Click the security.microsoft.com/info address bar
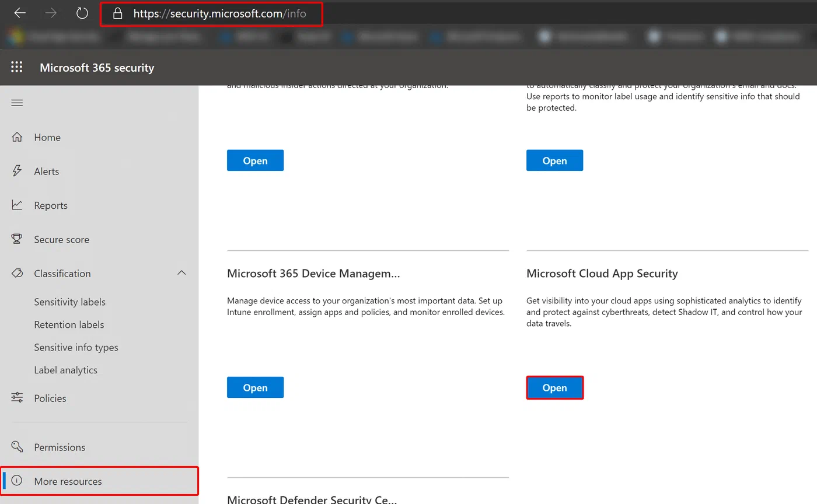 pos(211,13)
